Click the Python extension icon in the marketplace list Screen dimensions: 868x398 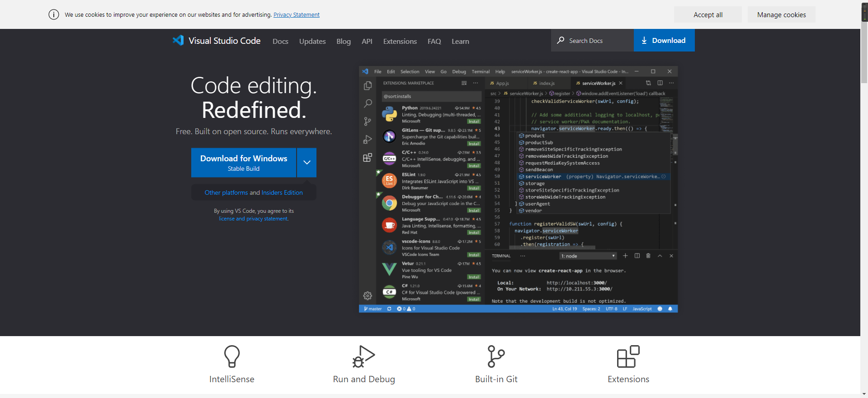coord(389,114)
